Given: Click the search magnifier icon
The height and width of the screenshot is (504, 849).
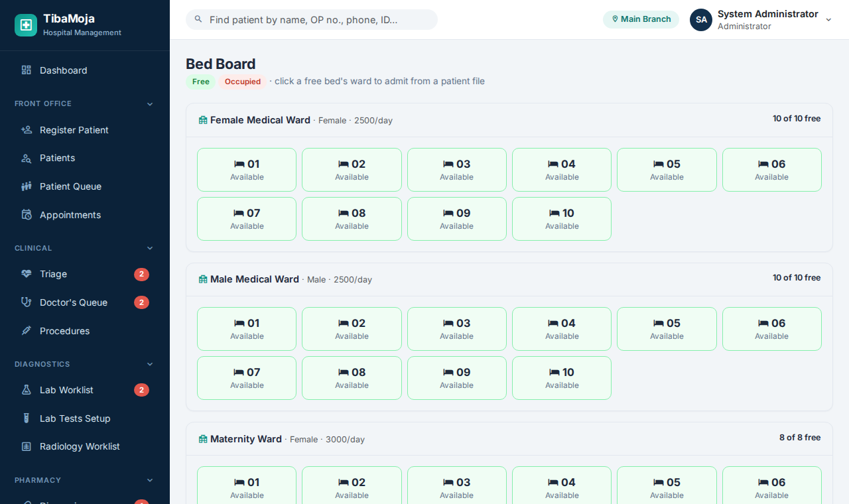Looking at the screenshot, I should pos(198,19).
